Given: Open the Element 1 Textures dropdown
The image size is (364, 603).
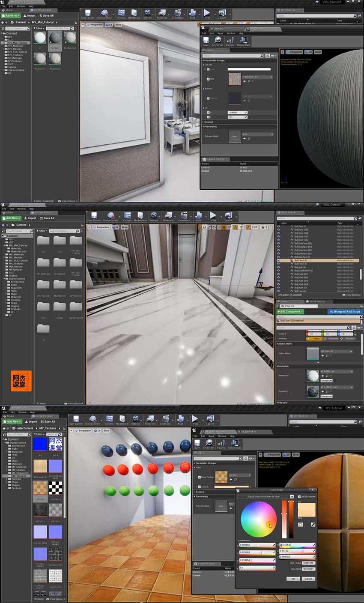Looking at the screenshot, I should click(326, 396).
